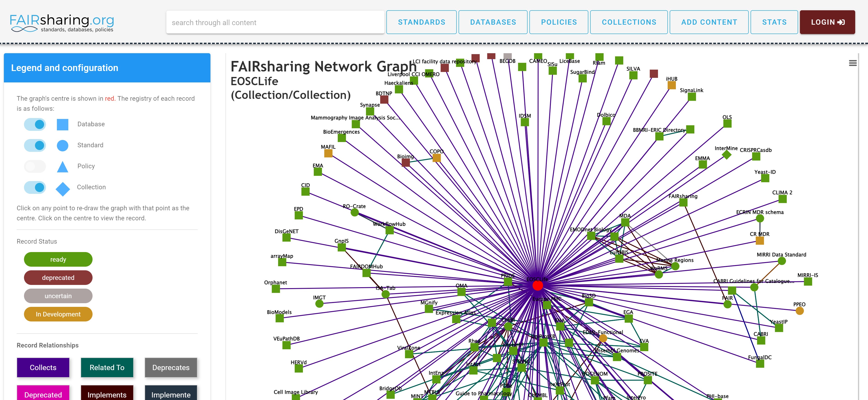Open the Add Content menu
868x400 pixels.
coord(709,22)
